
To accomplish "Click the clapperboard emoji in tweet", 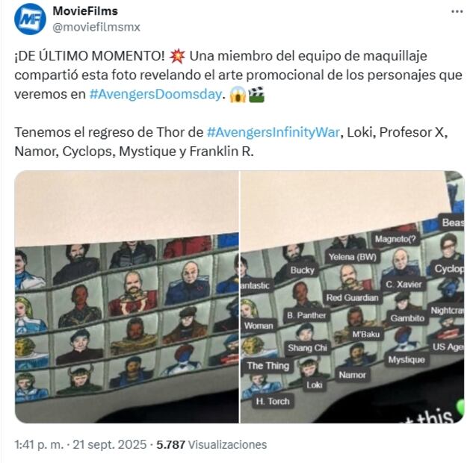I will coord(256,94).
